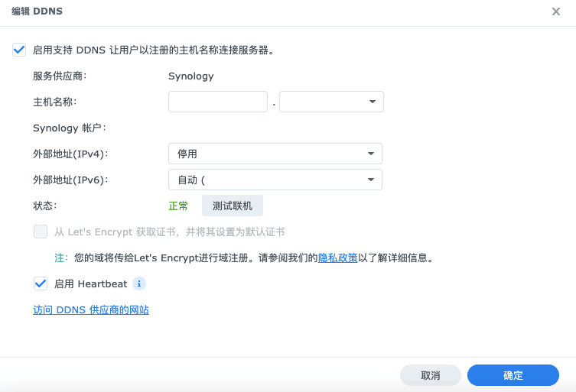Click the 状态 label
The image size is (576, 392).
(x=45, y=206)
